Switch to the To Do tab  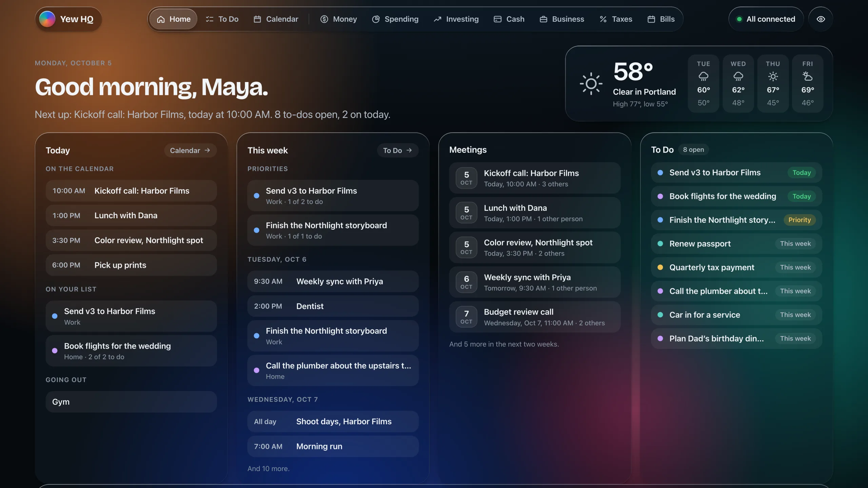[x=222, y=19]
